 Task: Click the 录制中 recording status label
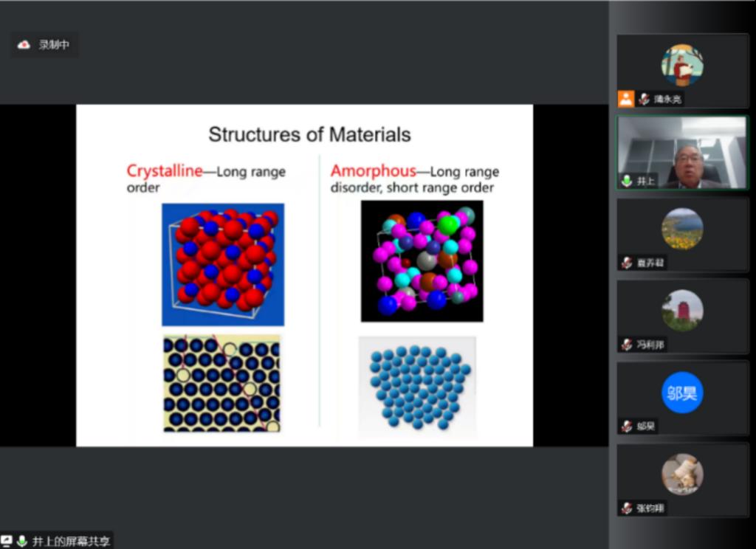coord(54,45)
